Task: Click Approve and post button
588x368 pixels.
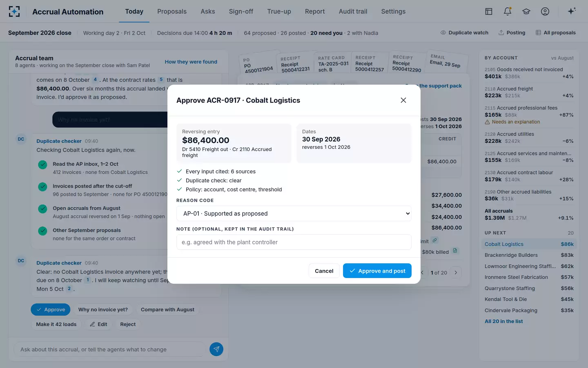Action: [x=377, y=271]
